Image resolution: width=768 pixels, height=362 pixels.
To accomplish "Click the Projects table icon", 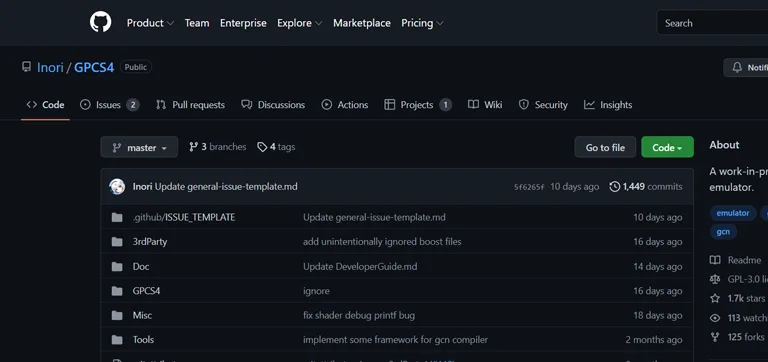I will [389, 104].
